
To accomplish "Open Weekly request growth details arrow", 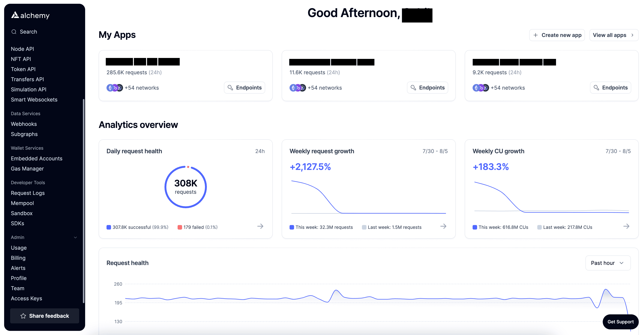I will pos(443,226).
